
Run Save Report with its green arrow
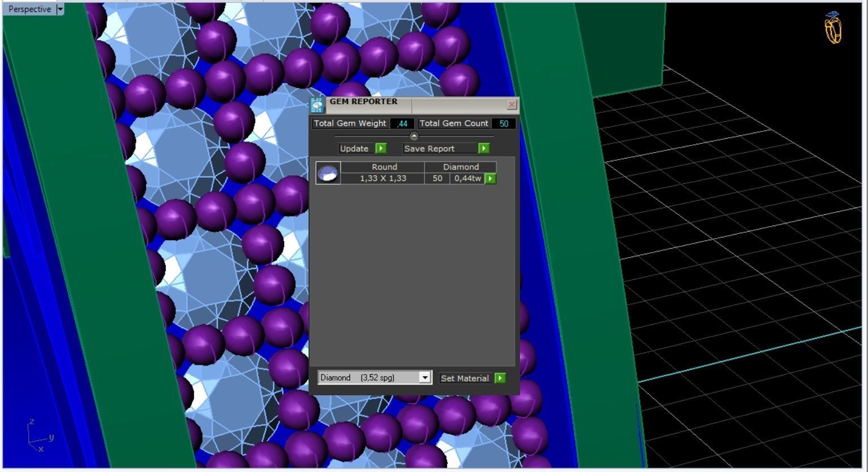[x=484, y=148]
